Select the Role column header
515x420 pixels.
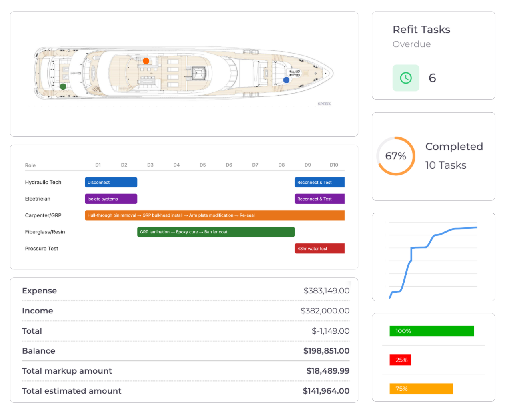click(x=30, y=165)
